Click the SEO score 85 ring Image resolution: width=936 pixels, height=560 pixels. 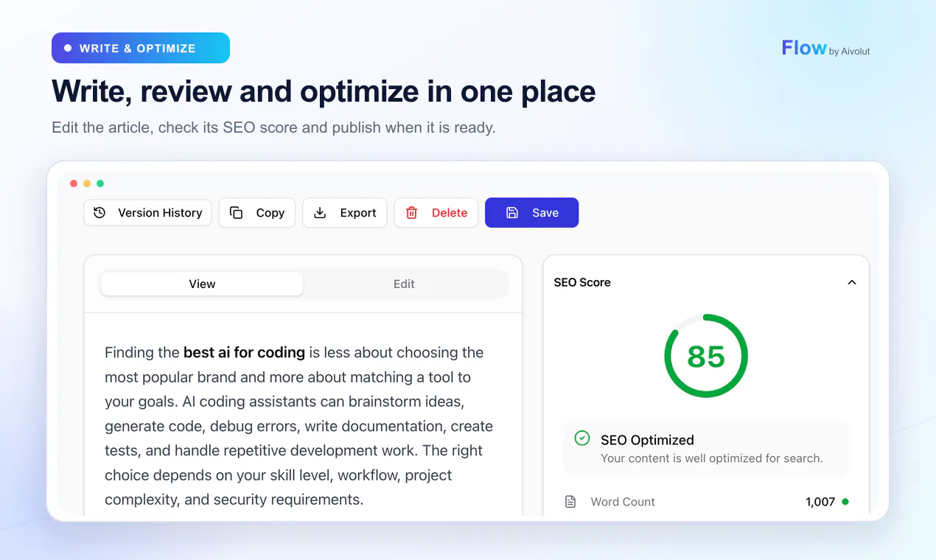706,356
